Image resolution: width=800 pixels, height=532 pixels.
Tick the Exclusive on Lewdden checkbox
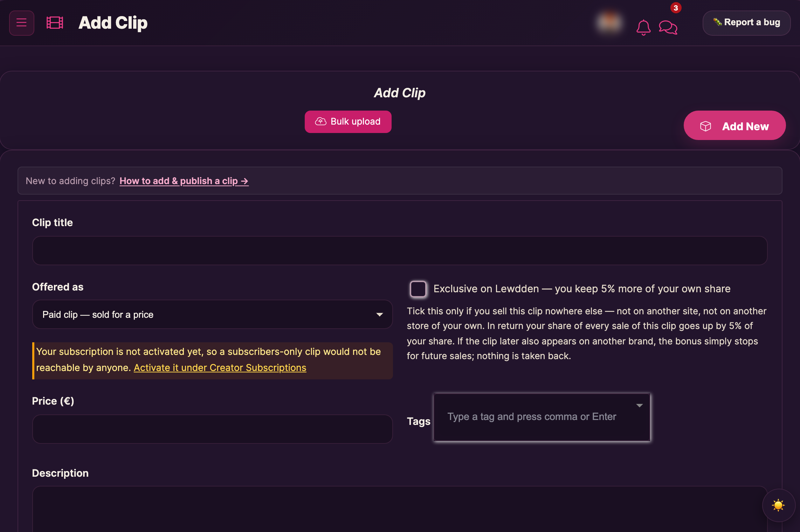pos(418,289)
